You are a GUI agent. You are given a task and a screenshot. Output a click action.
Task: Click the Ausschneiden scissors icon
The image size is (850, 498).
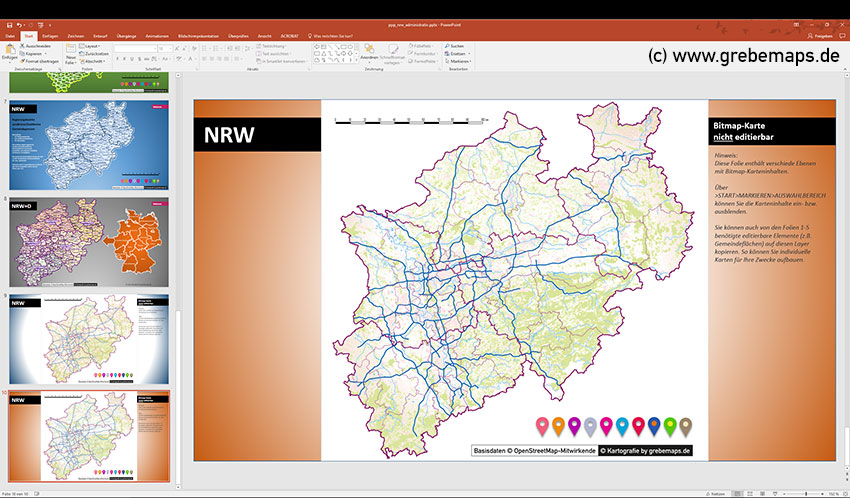(x=22, y=46)
